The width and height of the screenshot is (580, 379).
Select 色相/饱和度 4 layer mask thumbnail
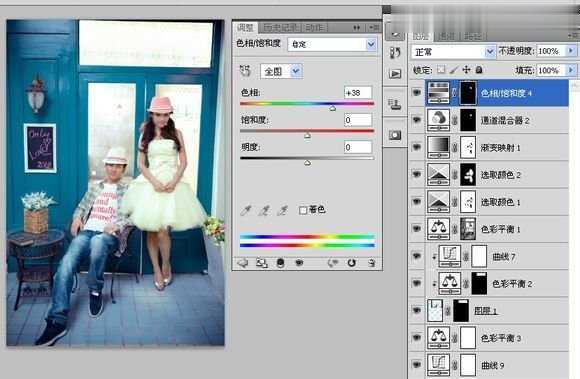(x=468, y=93)
